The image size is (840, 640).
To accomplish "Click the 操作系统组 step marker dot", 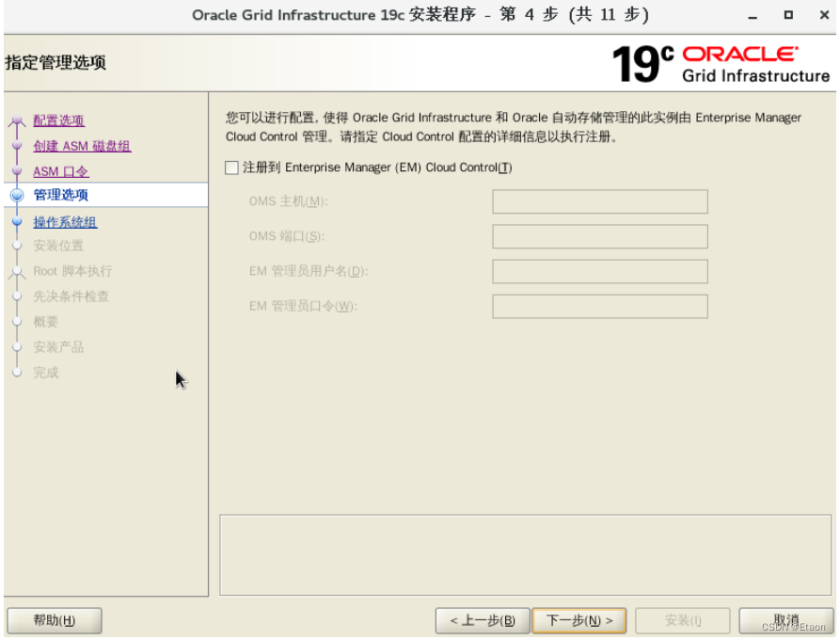I will click(17, 221).
